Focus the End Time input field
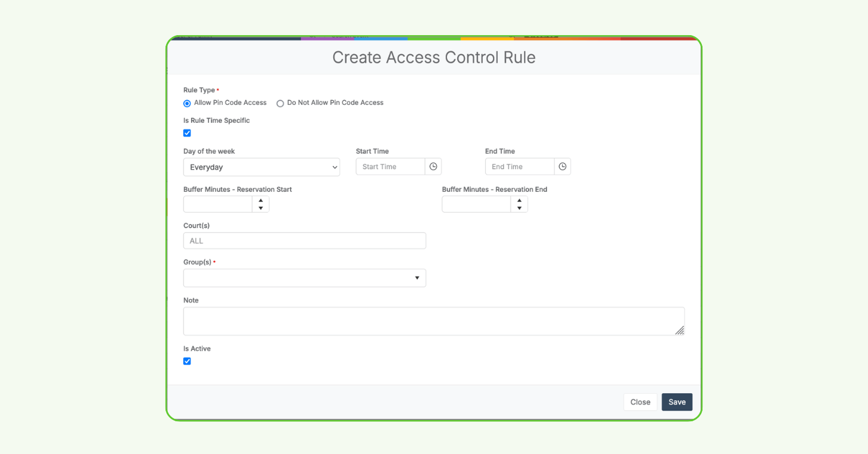 point(520,167)
